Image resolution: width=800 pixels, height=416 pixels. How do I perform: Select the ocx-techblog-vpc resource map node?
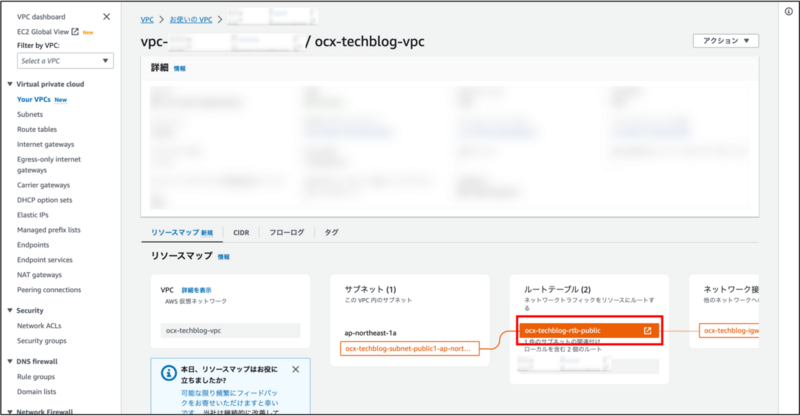230,331
